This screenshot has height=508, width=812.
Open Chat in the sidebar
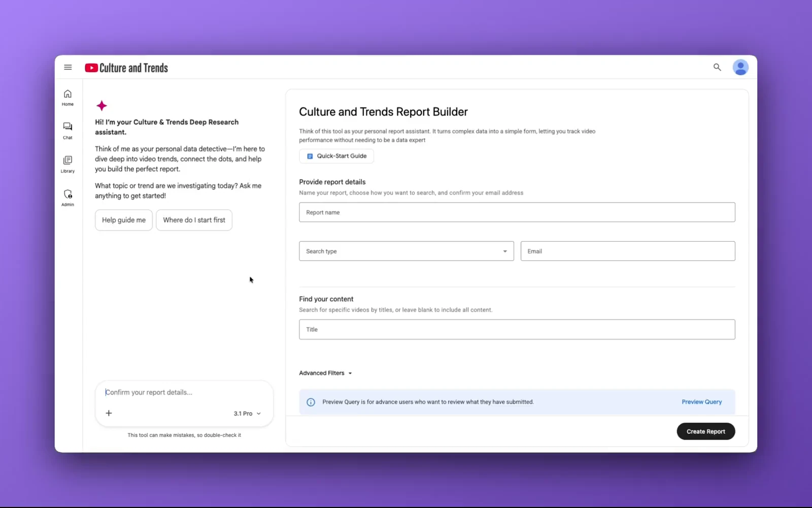click(x=67, y=131)
